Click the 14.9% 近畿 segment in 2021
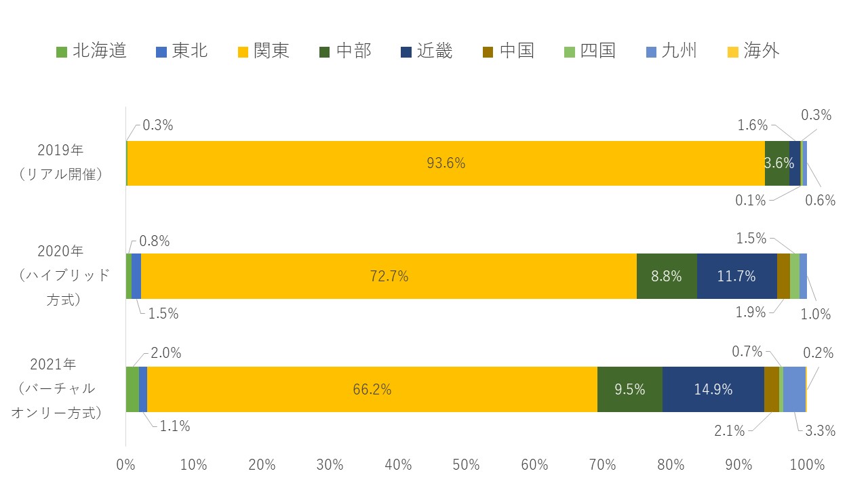 pyautogui.click(x=713, y=389)
